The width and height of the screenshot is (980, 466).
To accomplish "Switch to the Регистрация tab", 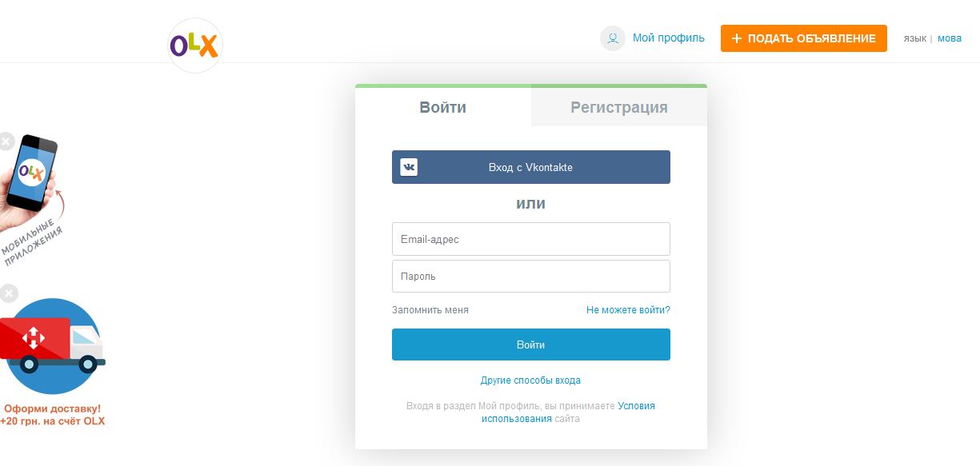I will pyautogui.click(x=619, y=107).
